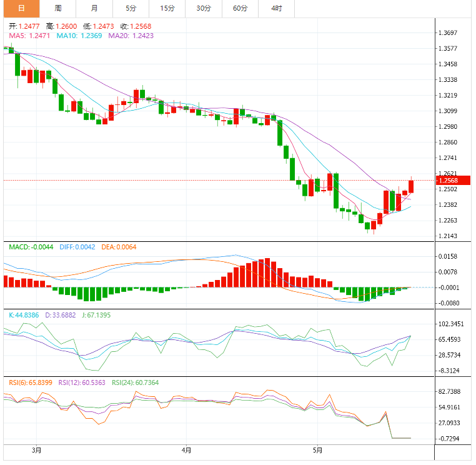The width and height of the screenshot is (476, 465).
Task: Click the 1.3099 price axis label
Action: 448,111
